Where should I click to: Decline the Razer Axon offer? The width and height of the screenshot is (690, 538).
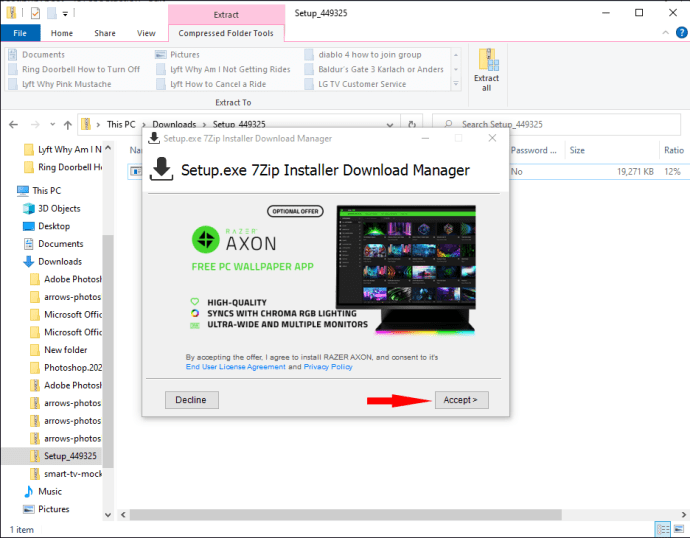coord(191,400)
